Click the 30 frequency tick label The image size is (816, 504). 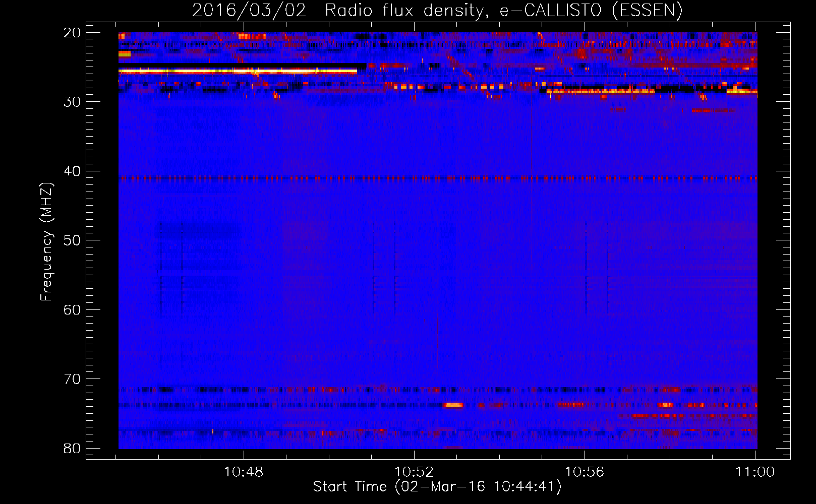point(72,102)
